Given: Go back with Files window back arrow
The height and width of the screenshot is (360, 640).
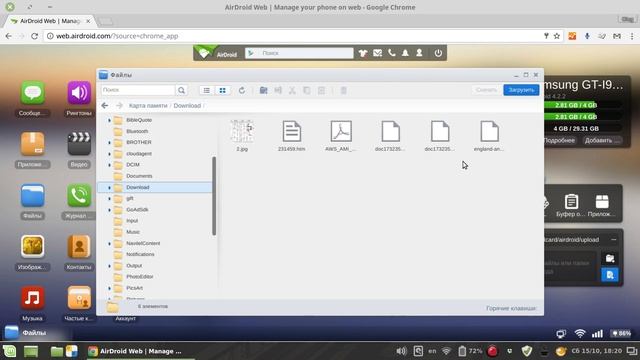Looking at the screenshot, I should pyautogui.click(x=105, y=106).
